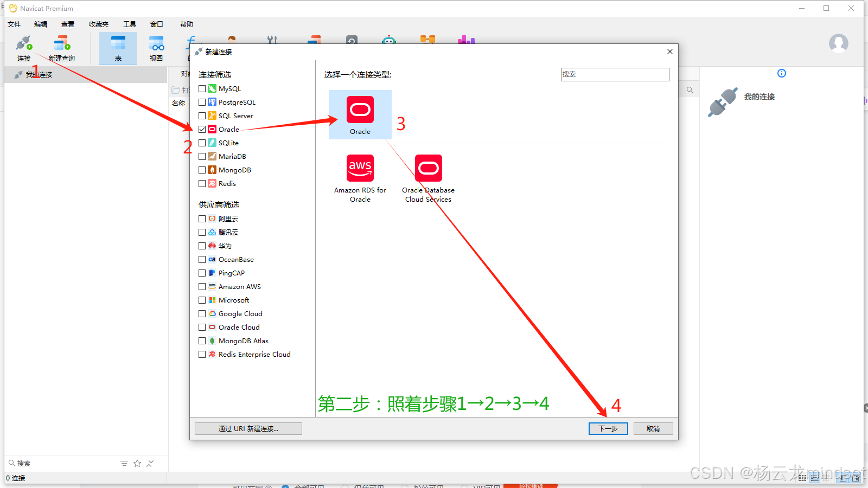868x488 pixels.
Task: Open the 收藏夹 menu
Action: (99, 24)
